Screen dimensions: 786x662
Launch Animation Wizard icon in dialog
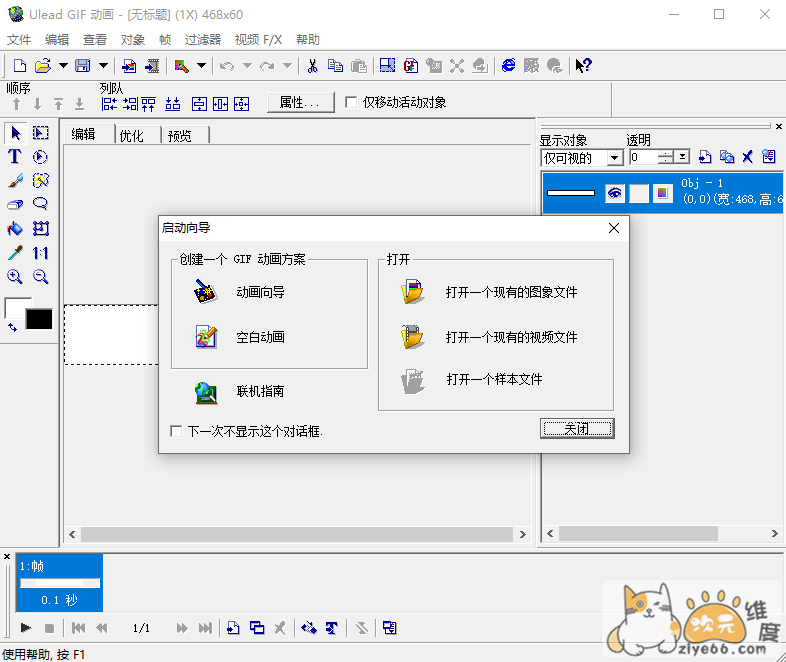pos(206,292)
